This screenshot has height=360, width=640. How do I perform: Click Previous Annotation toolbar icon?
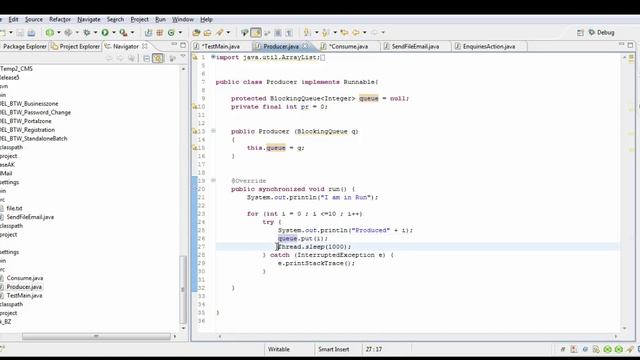point(326,33)
